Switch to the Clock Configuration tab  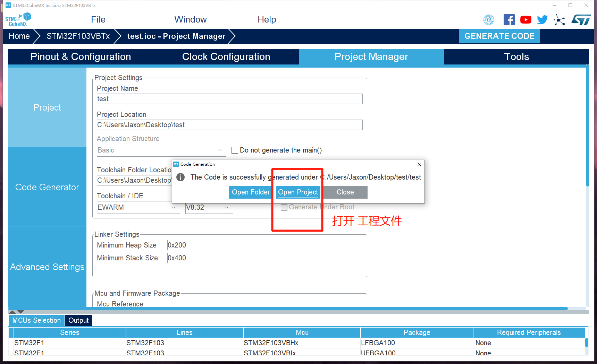click(226, 57)
